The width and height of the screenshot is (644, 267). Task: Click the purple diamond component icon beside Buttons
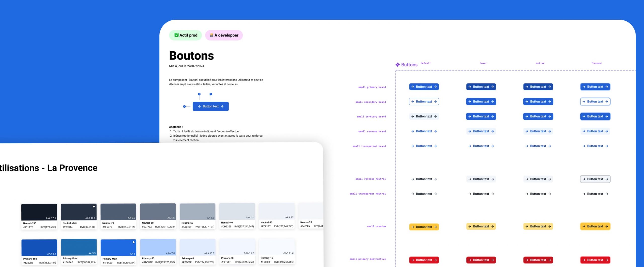click(397, 65)
